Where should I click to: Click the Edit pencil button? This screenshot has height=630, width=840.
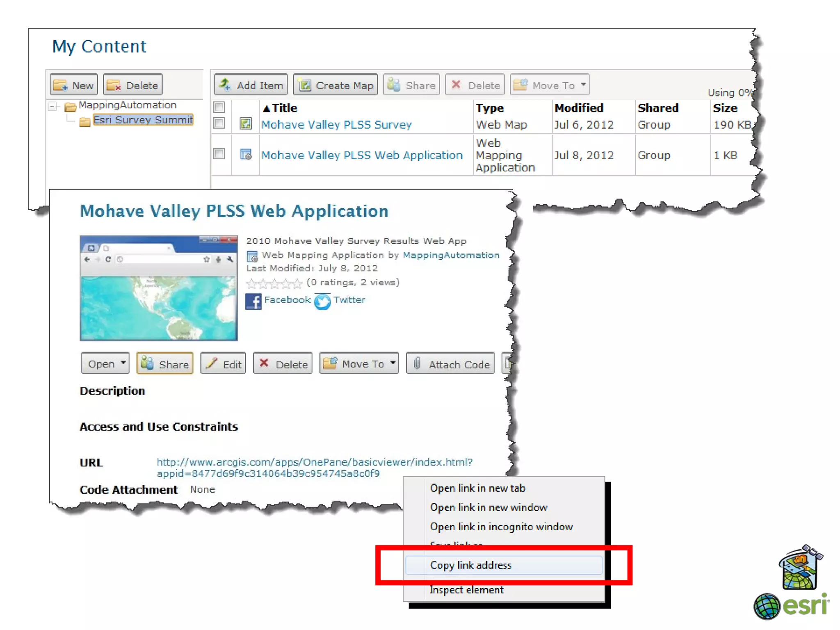(224, 364)
